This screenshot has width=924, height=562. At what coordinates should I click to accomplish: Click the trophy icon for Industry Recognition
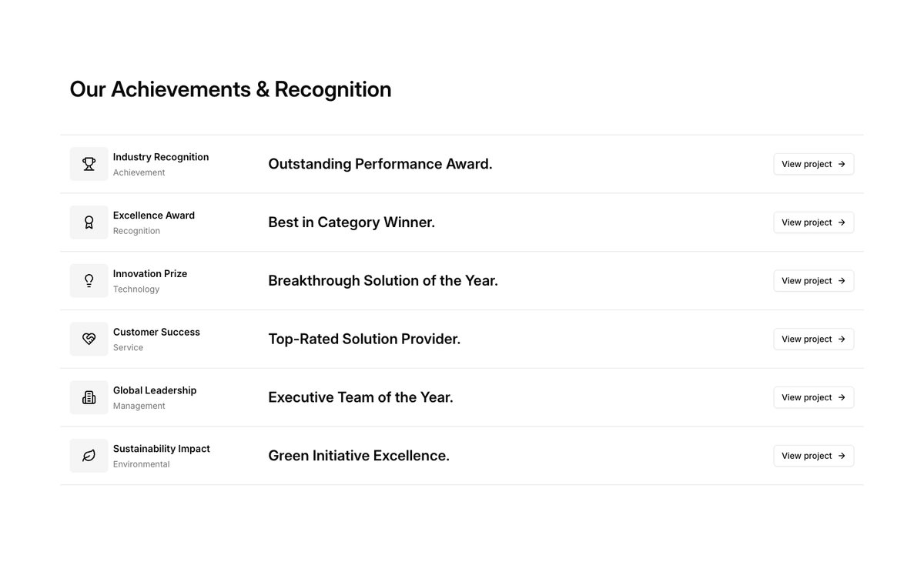click(89, 164)
